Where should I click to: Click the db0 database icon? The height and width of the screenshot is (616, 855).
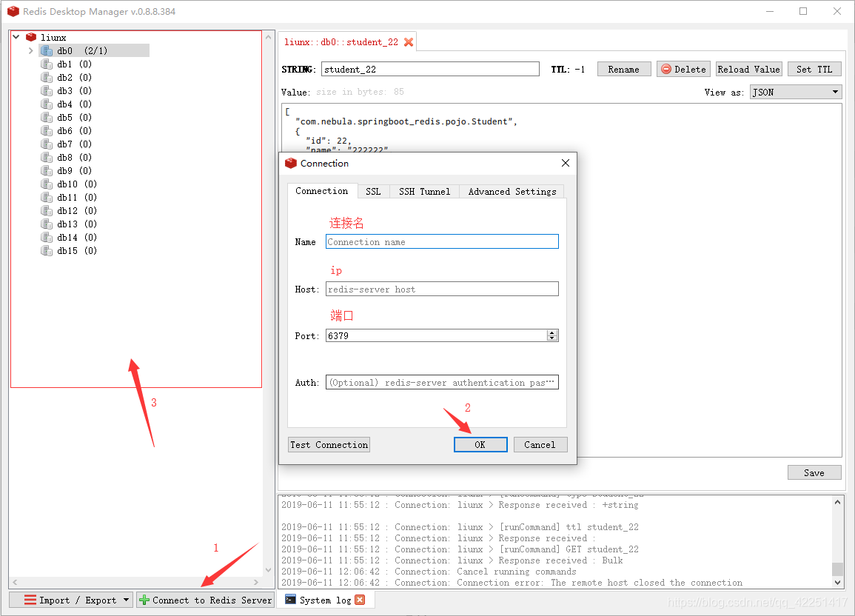[46, 50]
